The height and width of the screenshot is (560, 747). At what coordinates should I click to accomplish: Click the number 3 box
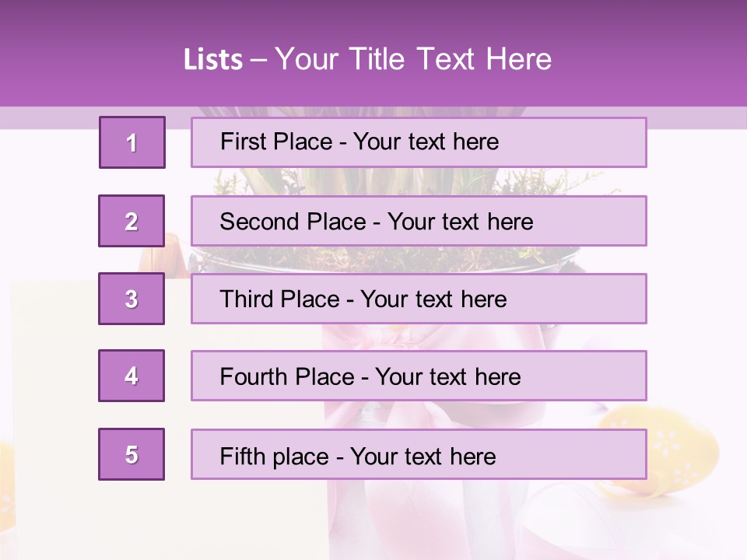[x=132, y=299]
